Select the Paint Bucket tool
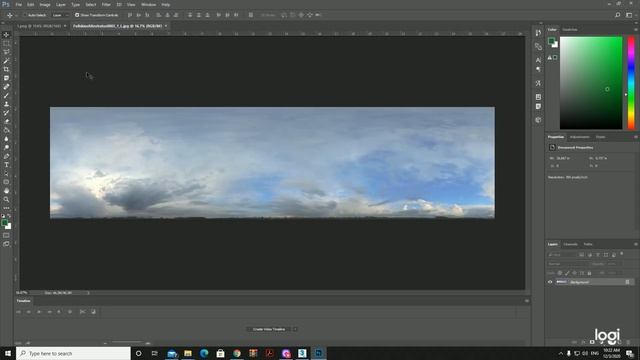This screenshot has width=640, height=360. (6, 130)
